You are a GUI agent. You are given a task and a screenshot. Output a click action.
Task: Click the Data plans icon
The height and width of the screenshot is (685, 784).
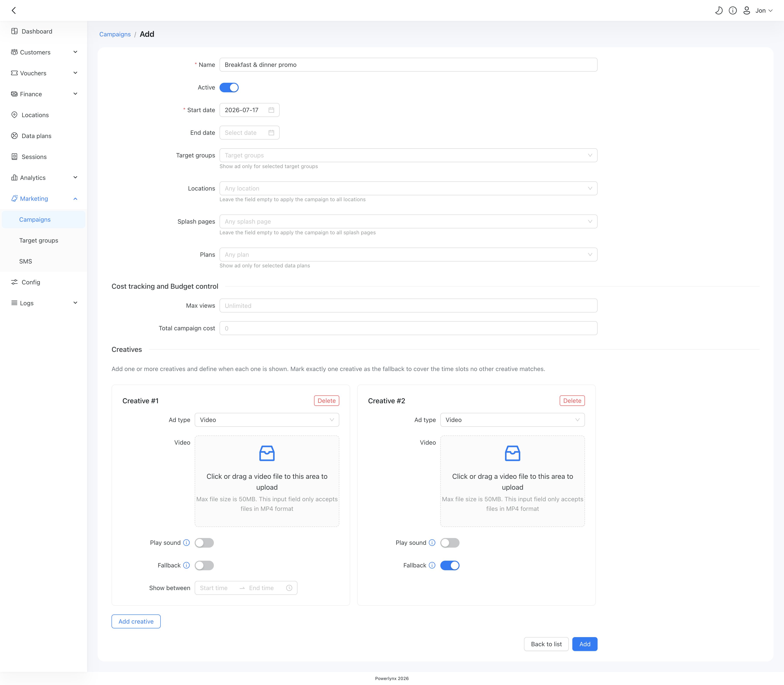click(x=15, y=136)
